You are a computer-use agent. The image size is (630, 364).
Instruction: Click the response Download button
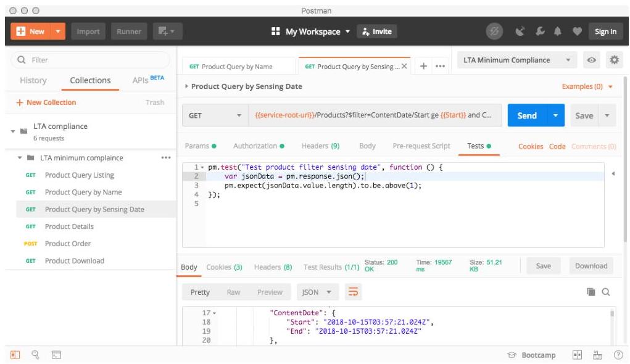point(591,266)
